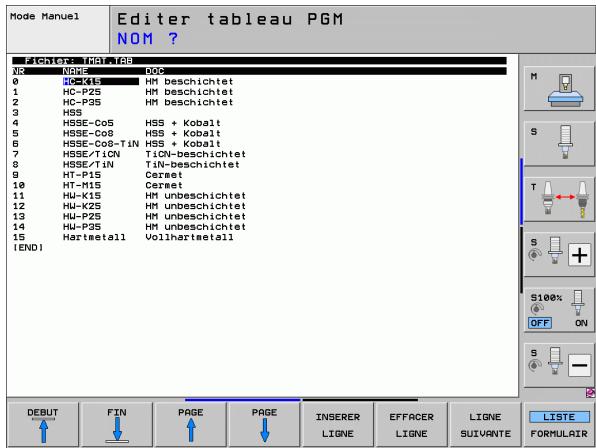Click the Vollhartmetall doc cell
The image size is (596, 448).
[x=189, y=237]
